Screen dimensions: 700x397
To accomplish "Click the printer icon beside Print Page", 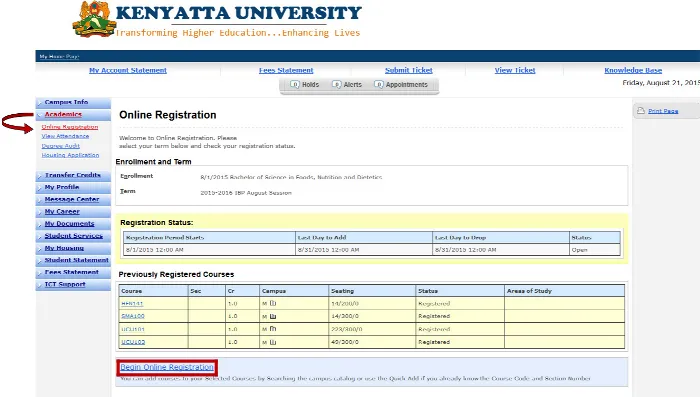I will tap(641, 110).
